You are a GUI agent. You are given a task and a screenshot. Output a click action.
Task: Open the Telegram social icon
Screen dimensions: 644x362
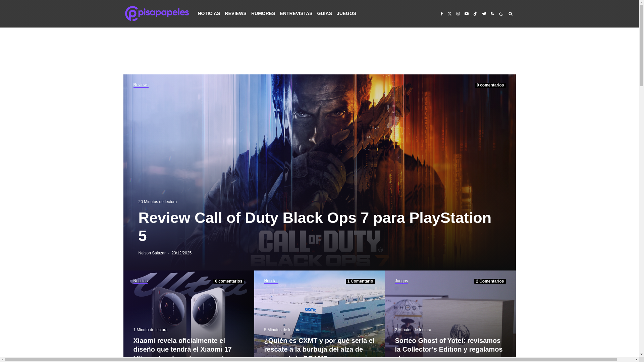484,14
